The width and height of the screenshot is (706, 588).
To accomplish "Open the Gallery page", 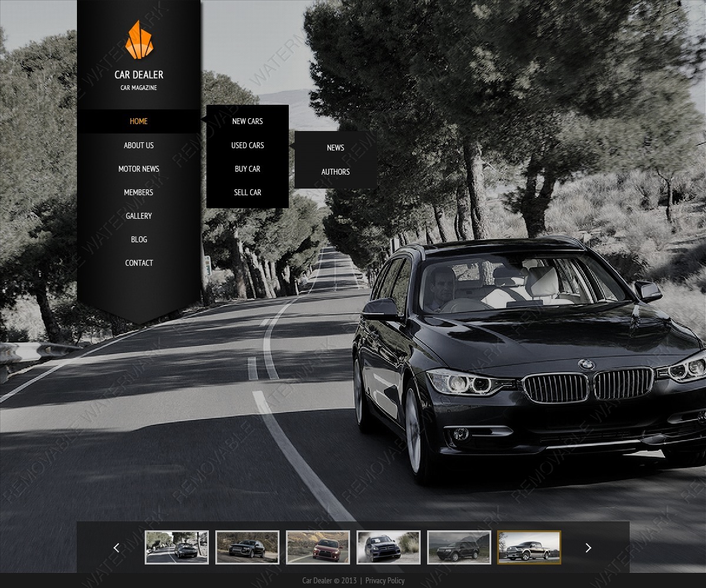I will [139, 216].
